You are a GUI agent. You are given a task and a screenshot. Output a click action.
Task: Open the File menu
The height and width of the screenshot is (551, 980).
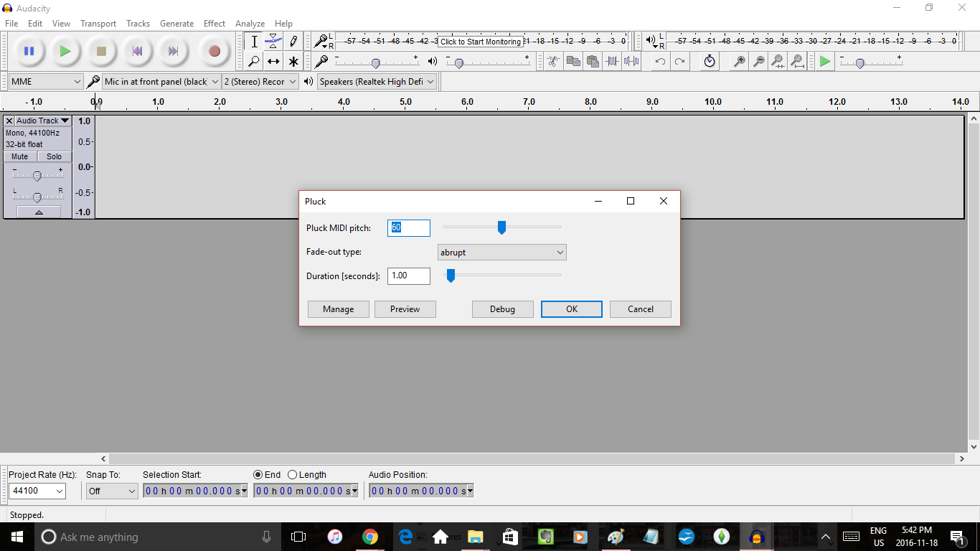pos(11,24)
